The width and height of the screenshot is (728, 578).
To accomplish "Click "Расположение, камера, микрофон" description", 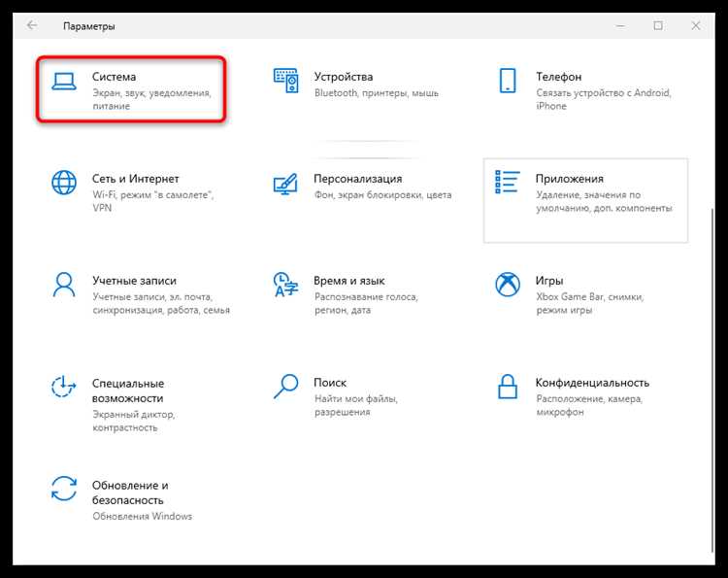I will pos(589,405).
